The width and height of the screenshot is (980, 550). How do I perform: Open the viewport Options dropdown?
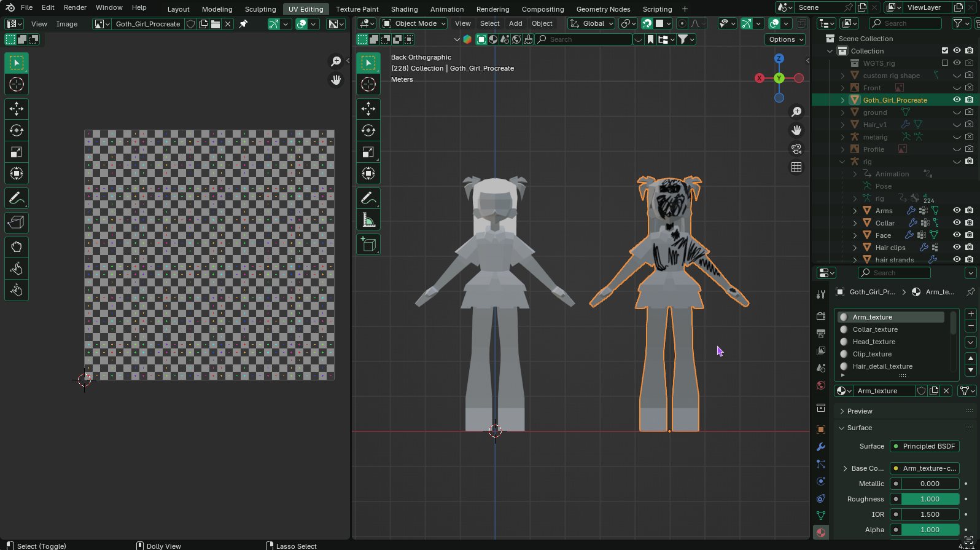click(x=785, y=39)
